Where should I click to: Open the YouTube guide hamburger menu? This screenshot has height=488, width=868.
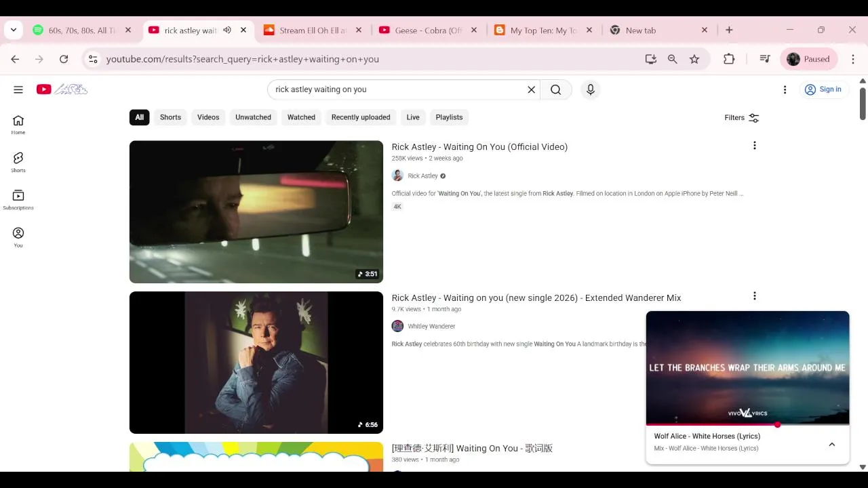[x=18, y=89]
